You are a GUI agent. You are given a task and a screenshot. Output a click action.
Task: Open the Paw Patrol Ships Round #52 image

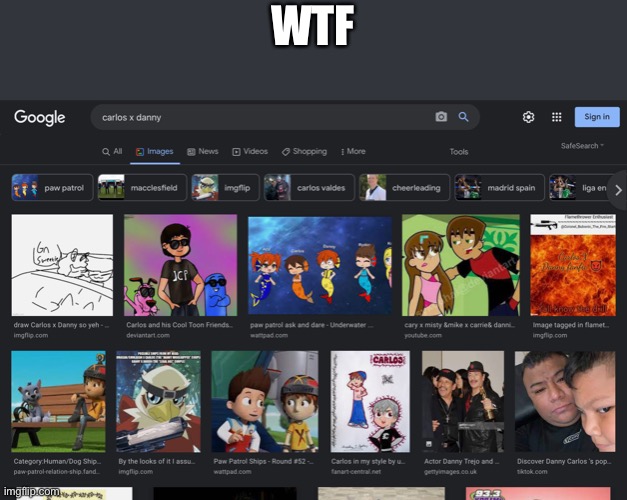click(265, 402)
